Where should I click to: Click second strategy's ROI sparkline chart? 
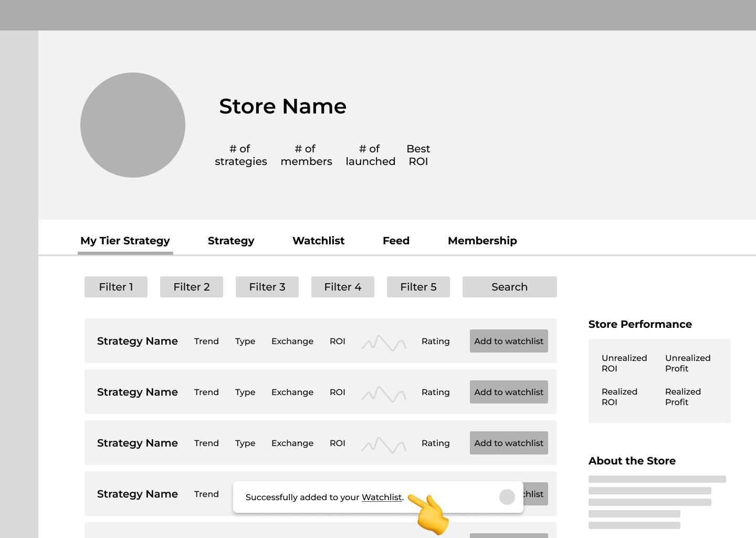[384, 394]
